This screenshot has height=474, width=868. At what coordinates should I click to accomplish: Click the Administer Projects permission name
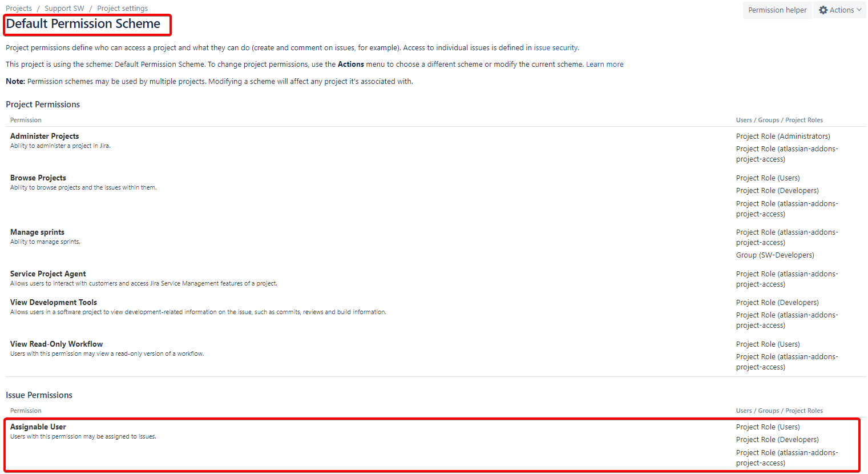(45, 136)
